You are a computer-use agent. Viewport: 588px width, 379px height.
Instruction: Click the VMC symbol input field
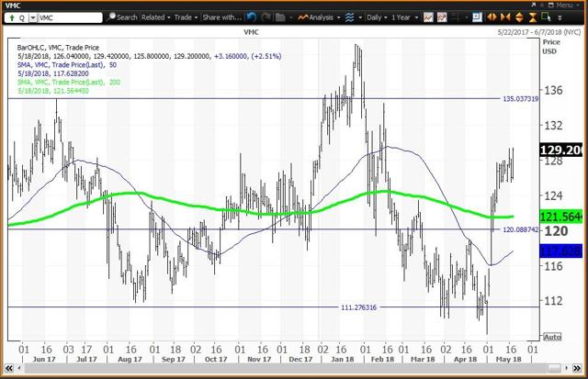tap(70, 17)
